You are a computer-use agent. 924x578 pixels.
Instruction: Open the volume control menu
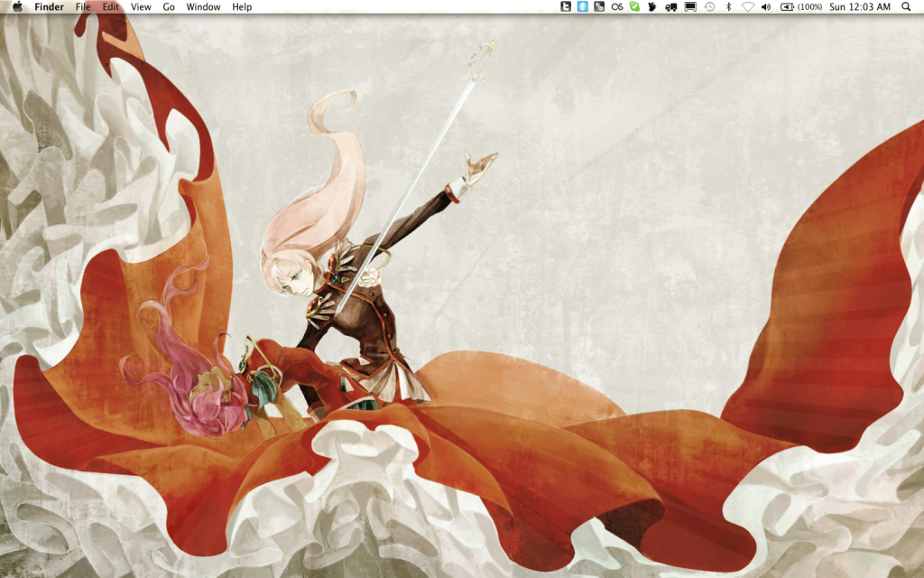766,7
